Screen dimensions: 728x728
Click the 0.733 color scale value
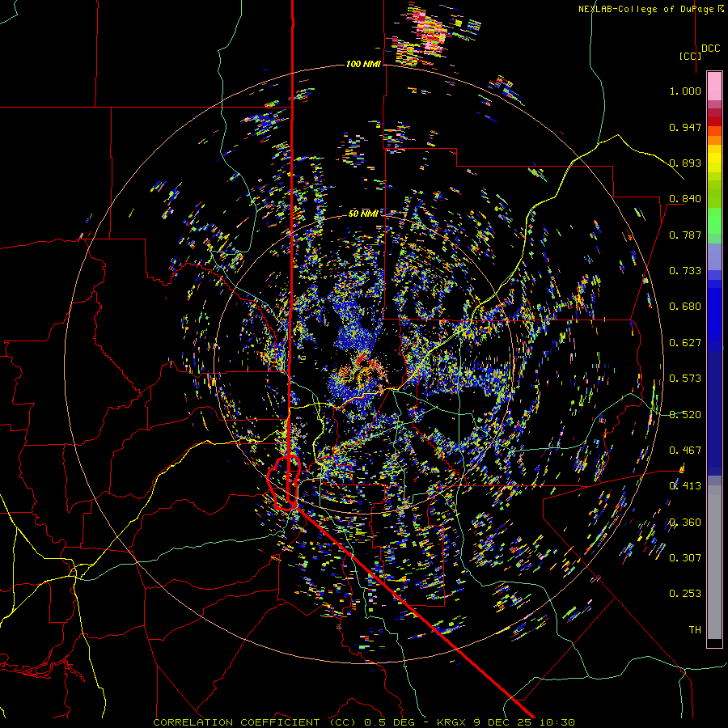tap(685, 271)
